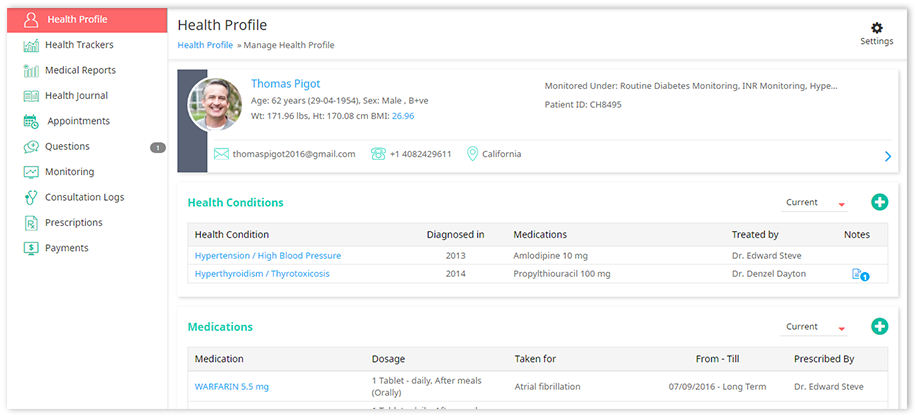Click the Appointments calendar icon
Screen dimensions: 915x420
[x=30, y=122]
